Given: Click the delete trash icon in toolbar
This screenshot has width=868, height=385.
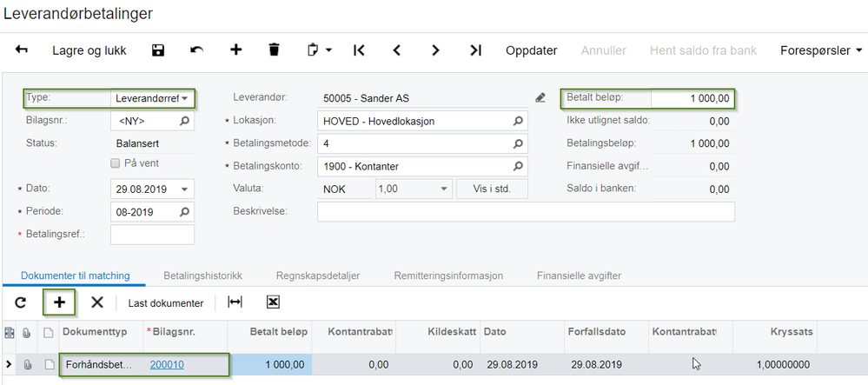Looking at the screenshot, I should (274, 50).
